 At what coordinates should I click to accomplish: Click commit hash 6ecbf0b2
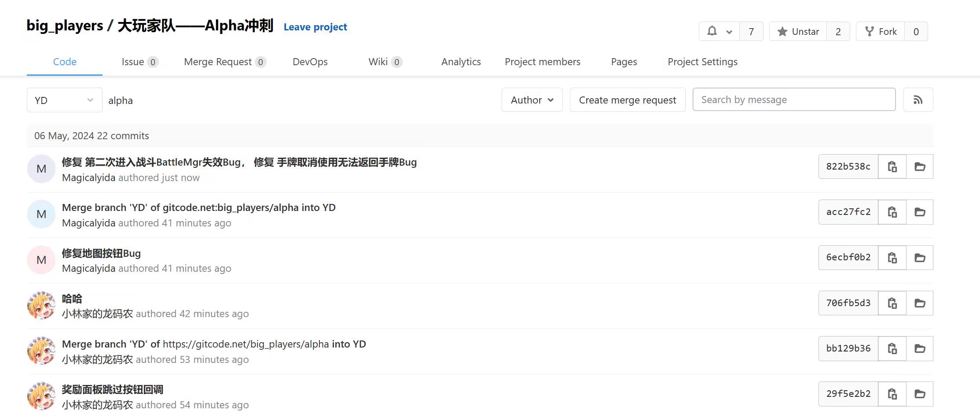[848, 258]
